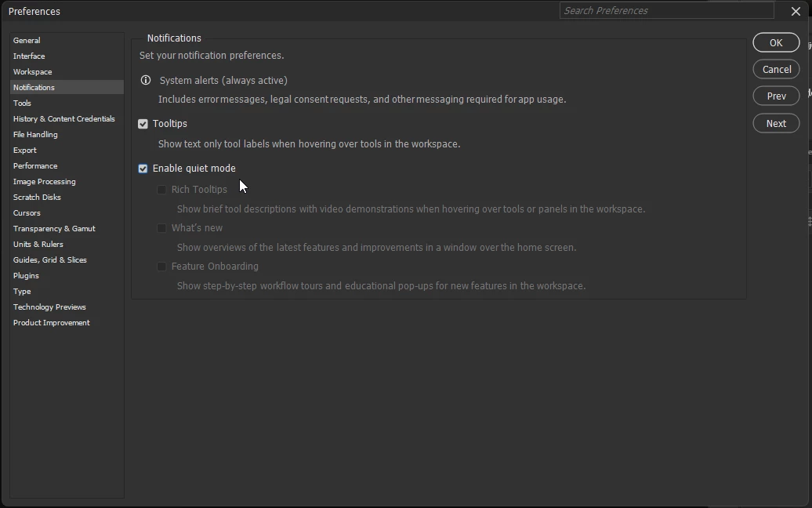Screen dimensions: 812x508
Task: Click the Cancel button
Action: [776, 70]
